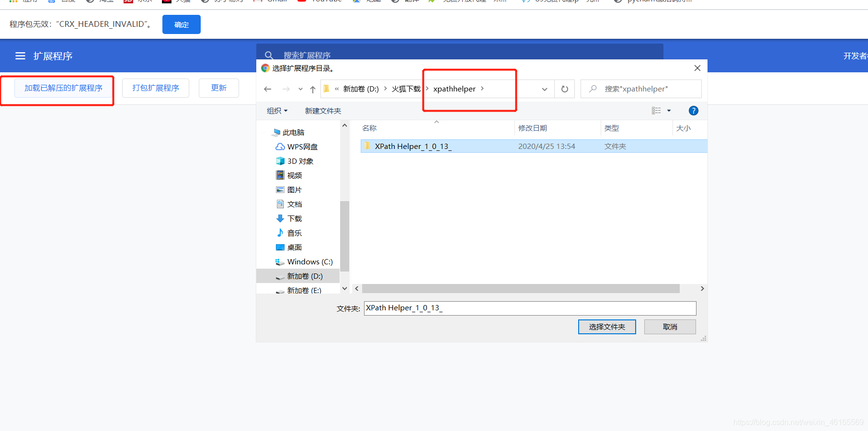Click the sidebar scroll-up arrow
The image size is (868, 431).
coord(344,125)
